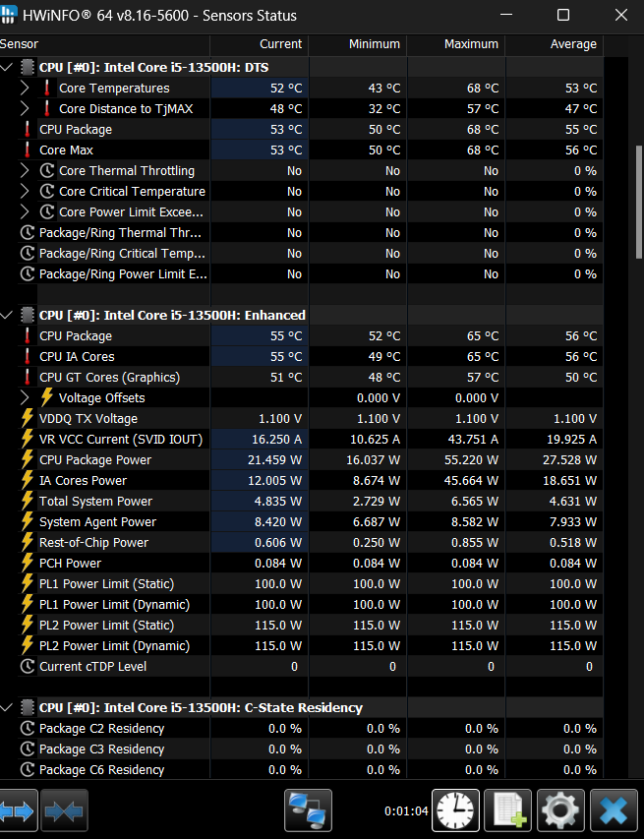Viewport: 644px width, 839px height.
Task: Collapse the C-State Residency group
Action: (7, 707)
